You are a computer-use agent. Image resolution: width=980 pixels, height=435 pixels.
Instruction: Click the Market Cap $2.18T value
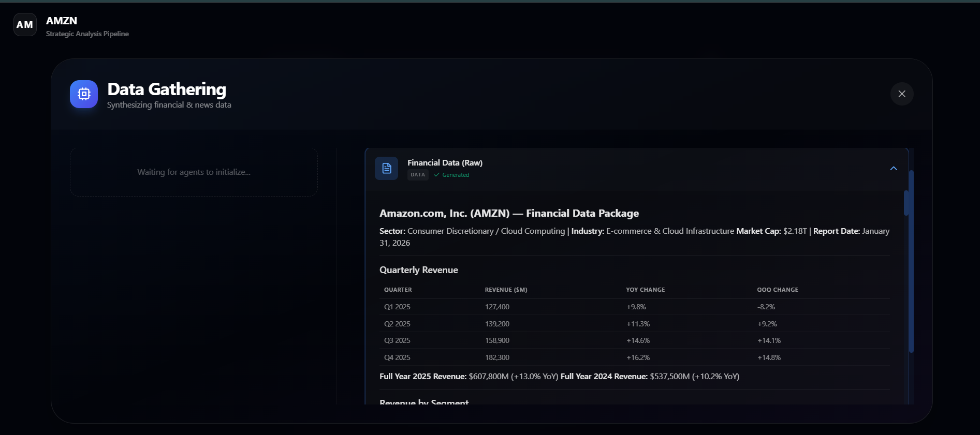click(795, 231)
